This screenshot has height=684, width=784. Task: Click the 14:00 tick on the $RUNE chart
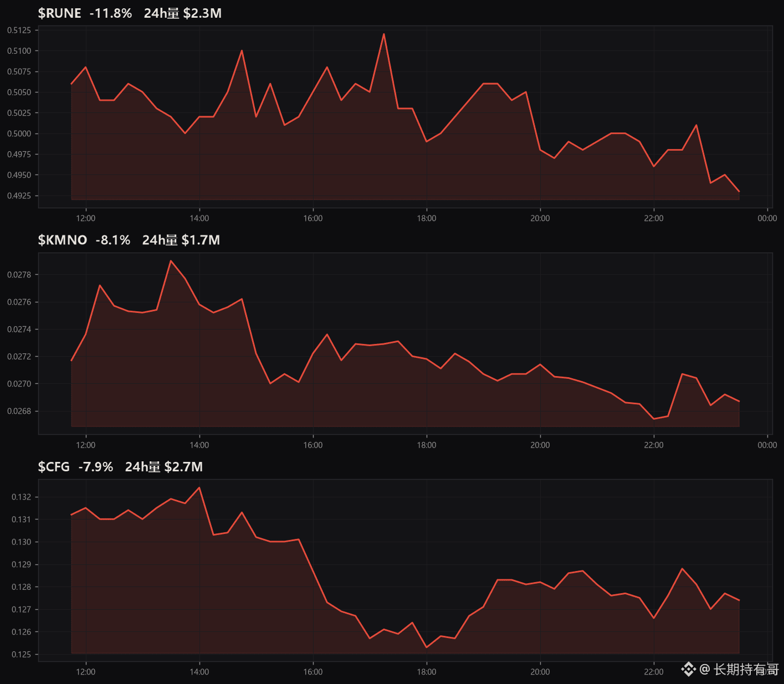coord(199,218)
